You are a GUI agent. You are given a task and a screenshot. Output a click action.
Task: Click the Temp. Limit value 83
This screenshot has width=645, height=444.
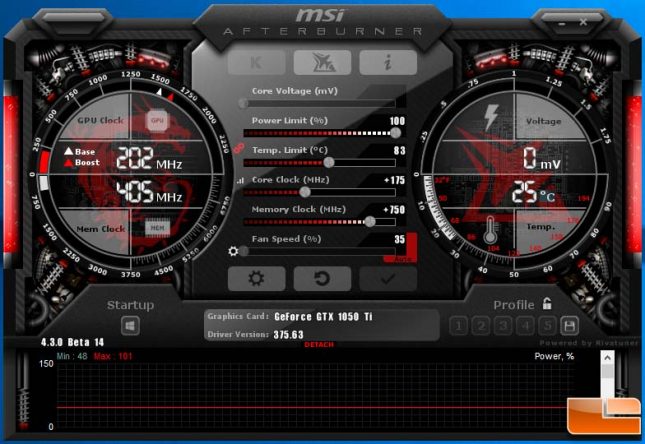399,151
